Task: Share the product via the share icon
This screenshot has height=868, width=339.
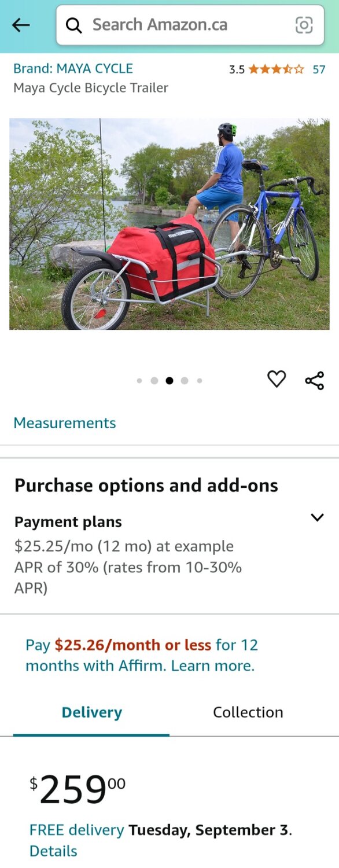Action: 314,380
